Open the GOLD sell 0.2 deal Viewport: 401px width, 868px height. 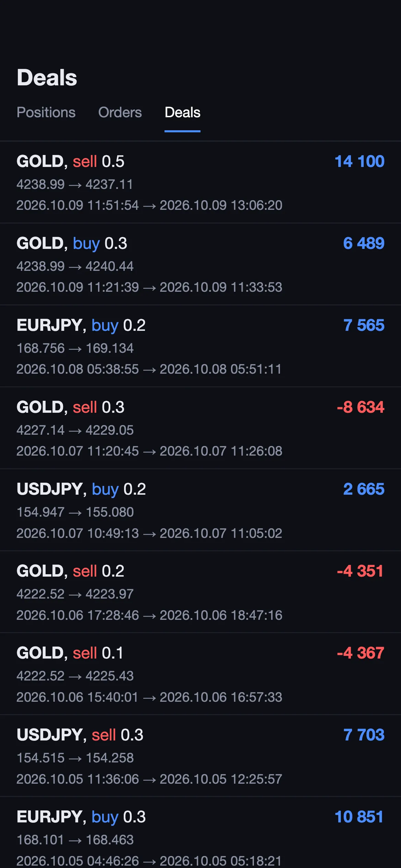click(200, 592)
